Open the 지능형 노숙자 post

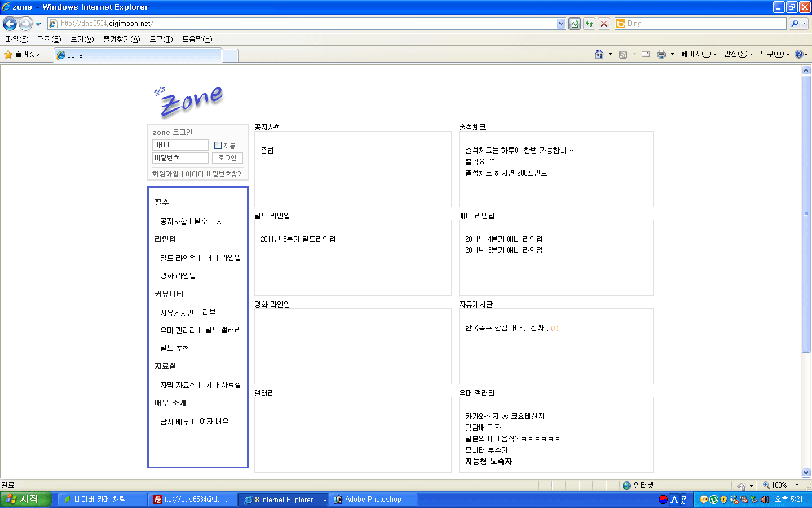[x=488, y=462]
